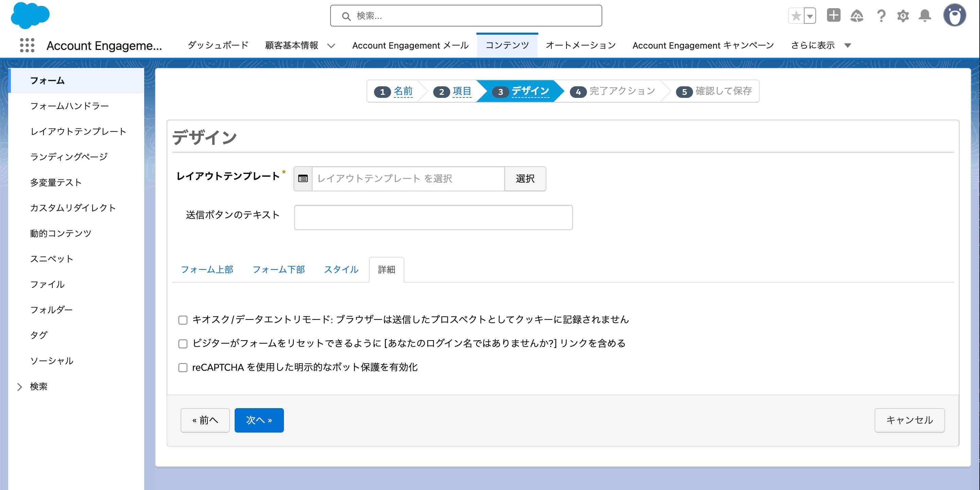Screen dimensions: 980x490
Task: Open the コンテンツ nav tab
Action: (x=507, y=45)
